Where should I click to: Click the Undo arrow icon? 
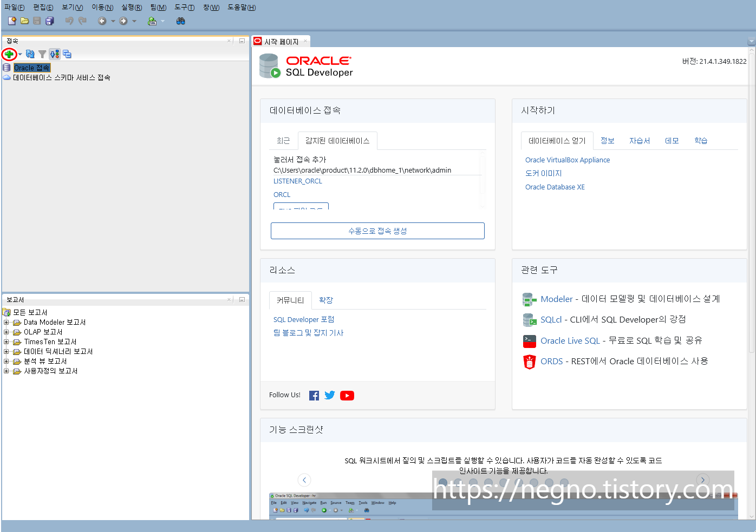tap(69, 21)
